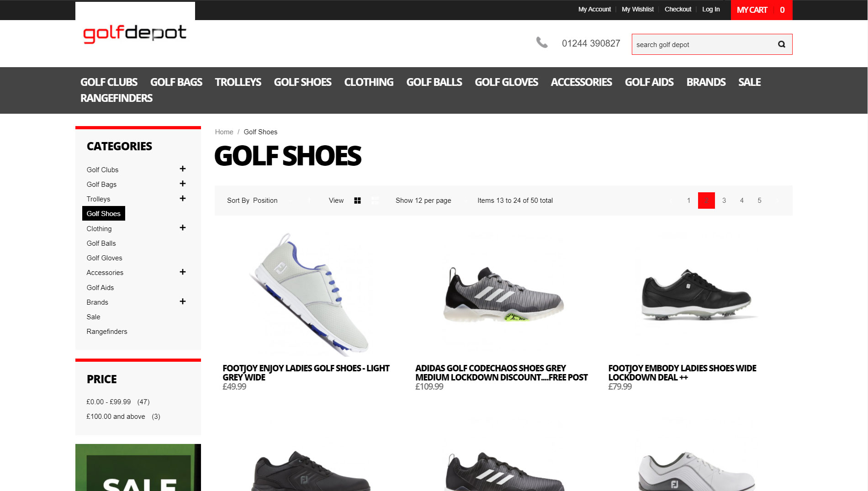Open GOLF BAGS in main navigation
The width and height of the screenshot is (868, 491).
click(176, 82)
